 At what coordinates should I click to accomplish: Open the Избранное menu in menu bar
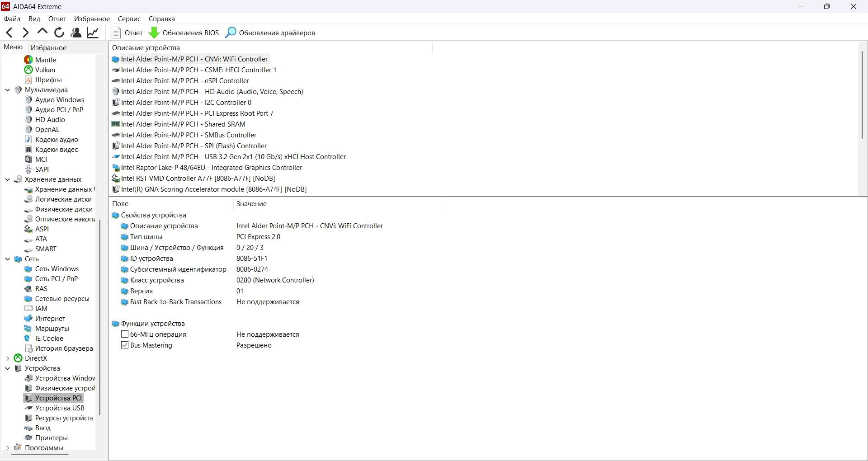[92, 19]
